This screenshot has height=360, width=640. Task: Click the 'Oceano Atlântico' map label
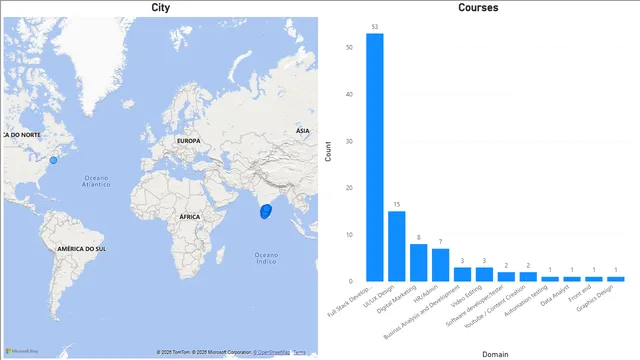click(96, 181)
